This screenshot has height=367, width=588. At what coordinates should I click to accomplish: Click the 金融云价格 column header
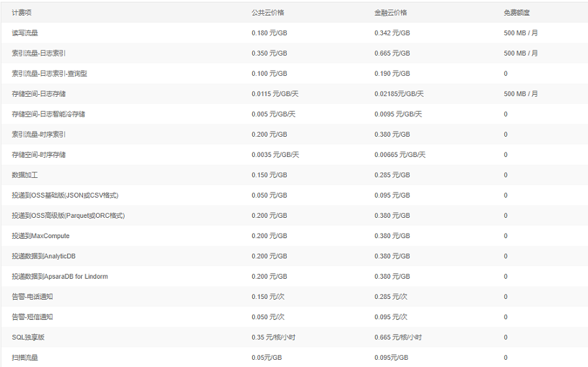point(391,13)
